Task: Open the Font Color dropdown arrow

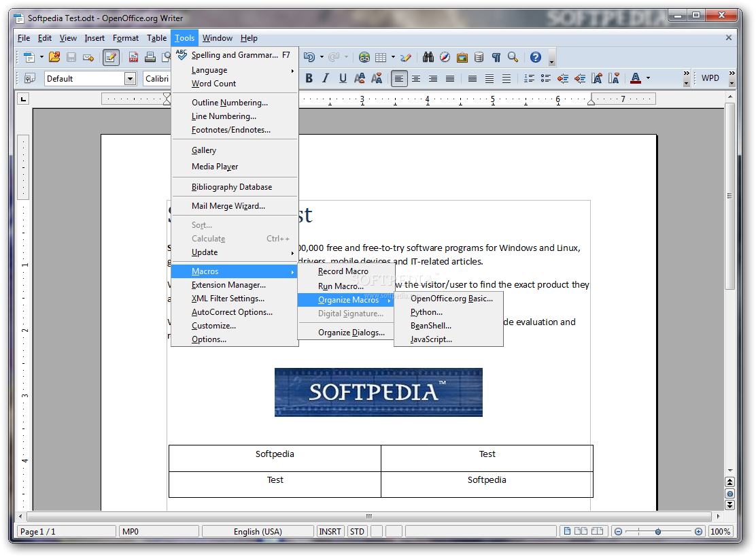Action: pos(648,78)
